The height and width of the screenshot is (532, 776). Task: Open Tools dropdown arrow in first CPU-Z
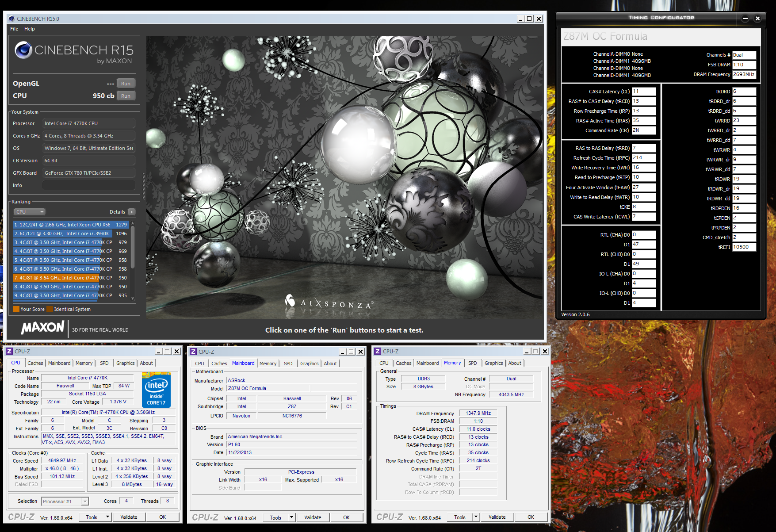[x=107, y=517]
